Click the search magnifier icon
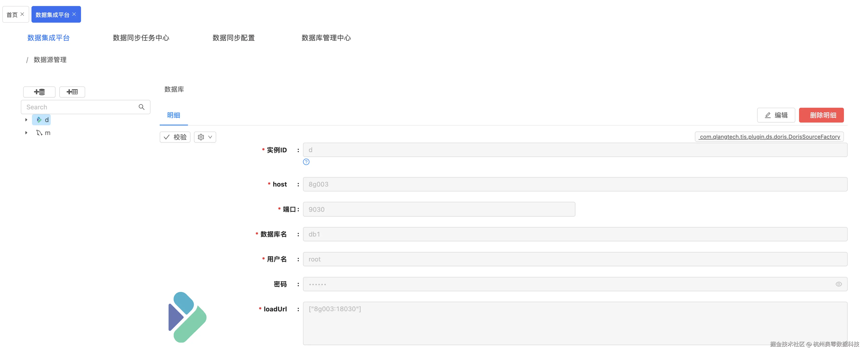 coord(141,107)
